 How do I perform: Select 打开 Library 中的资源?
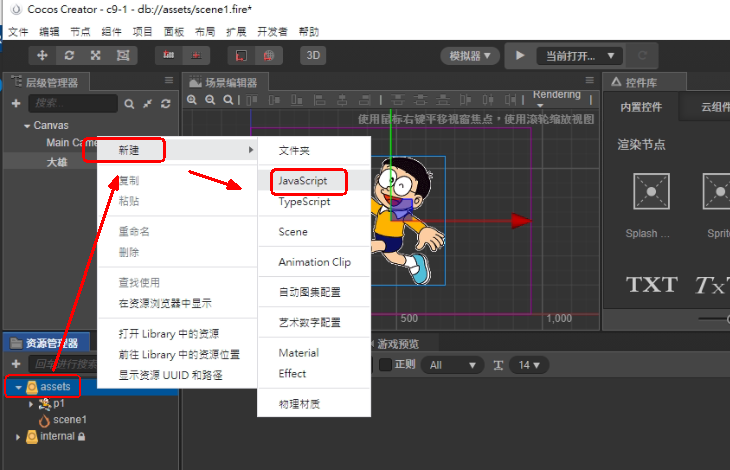point(177,334)
